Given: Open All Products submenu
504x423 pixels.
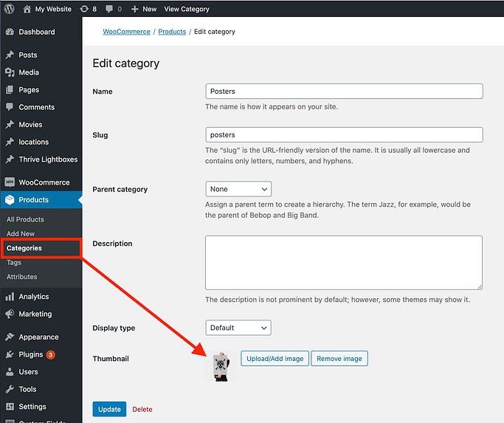Looking at the screenshot, I should 25,219.
